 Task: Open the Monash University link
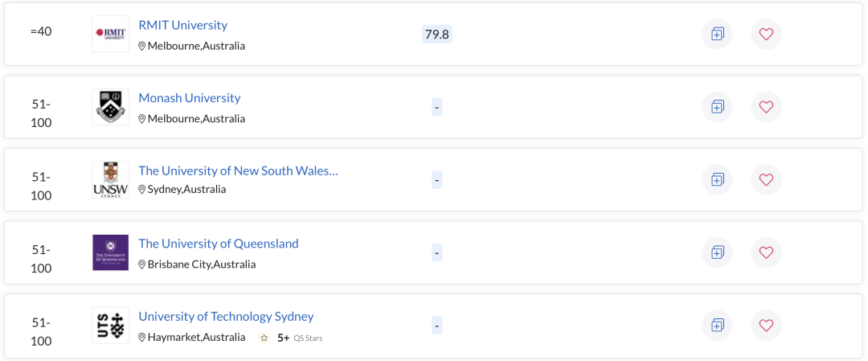pyautogui.click(x=190, y=98)
